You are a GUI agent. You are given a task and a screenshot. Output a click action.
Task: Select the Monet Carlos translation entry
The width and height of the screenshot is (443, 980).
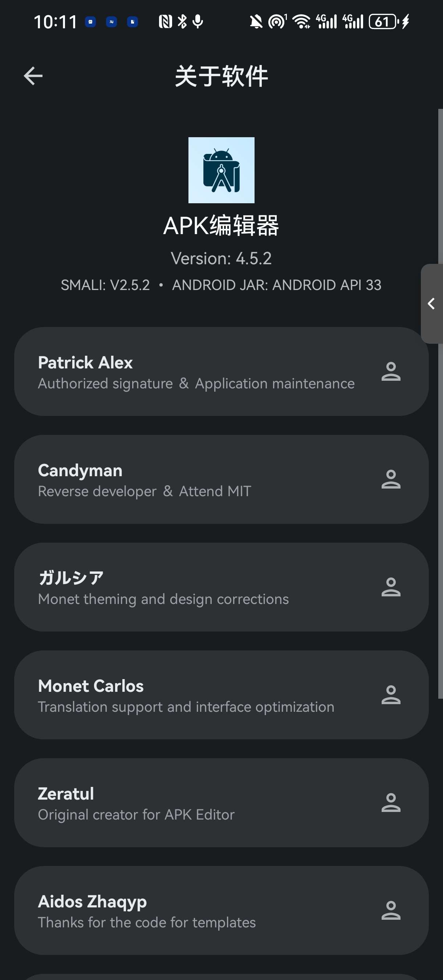221,695
